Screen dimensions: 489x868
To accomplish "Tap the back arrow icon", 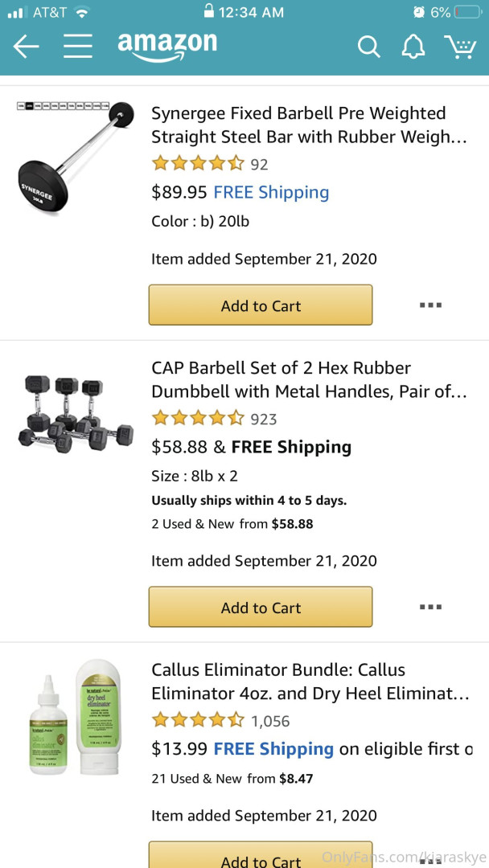I will pyautogui.click(x=26, y=47).
